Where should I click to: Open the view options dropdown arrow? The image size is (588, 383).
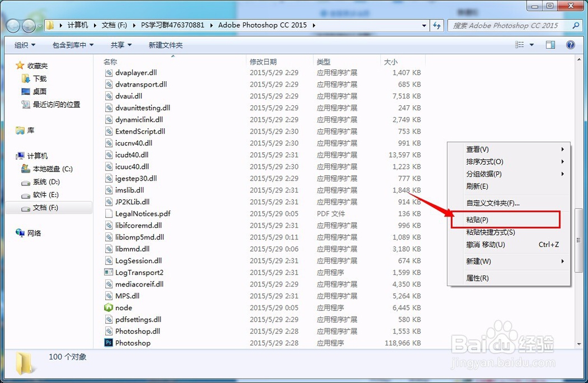tap(532, 45)
